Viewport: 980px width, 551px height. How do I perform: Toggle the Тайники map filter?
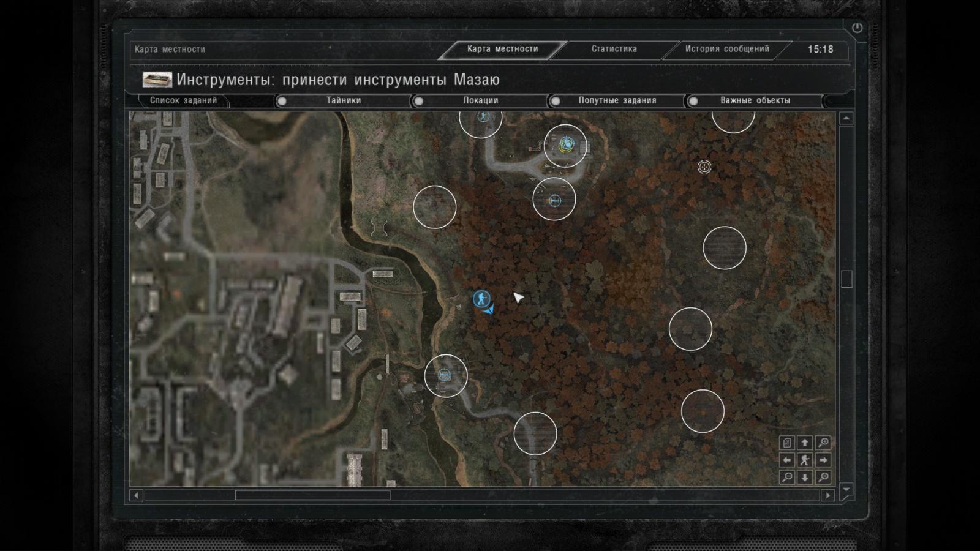pos(343,100)
